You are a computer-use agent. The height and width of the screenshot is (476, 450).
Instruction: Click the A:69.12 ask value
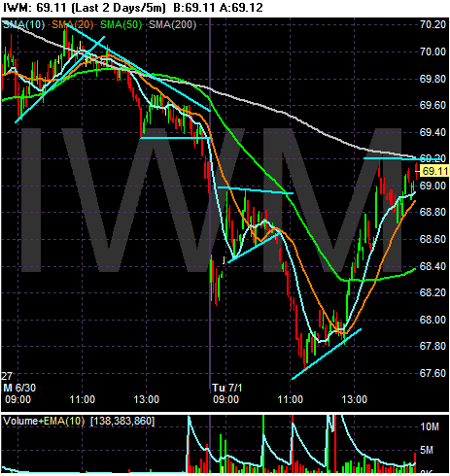(241, 8)
